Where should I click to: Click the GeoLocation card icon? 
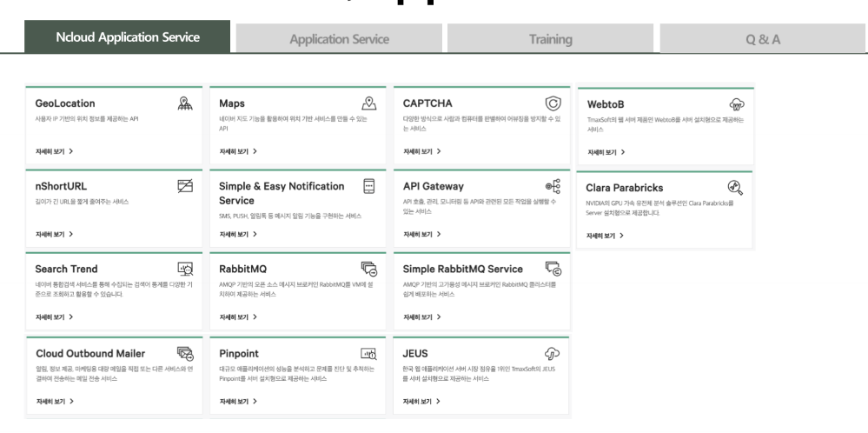(185, 103)
